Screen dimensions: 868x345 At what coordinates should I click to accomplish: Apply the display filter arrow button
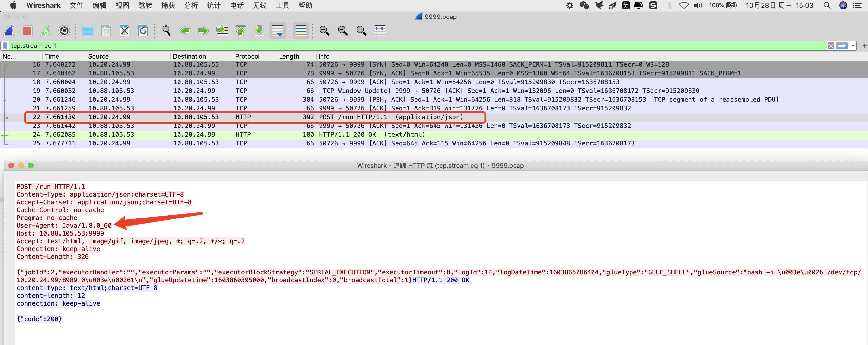(x=842, y=46)
